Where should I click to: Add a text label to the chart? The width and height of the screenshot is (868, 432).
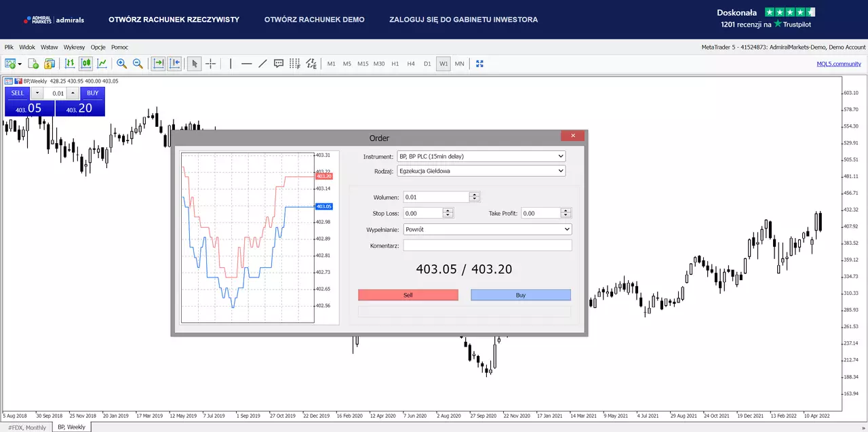coord(279,64)
